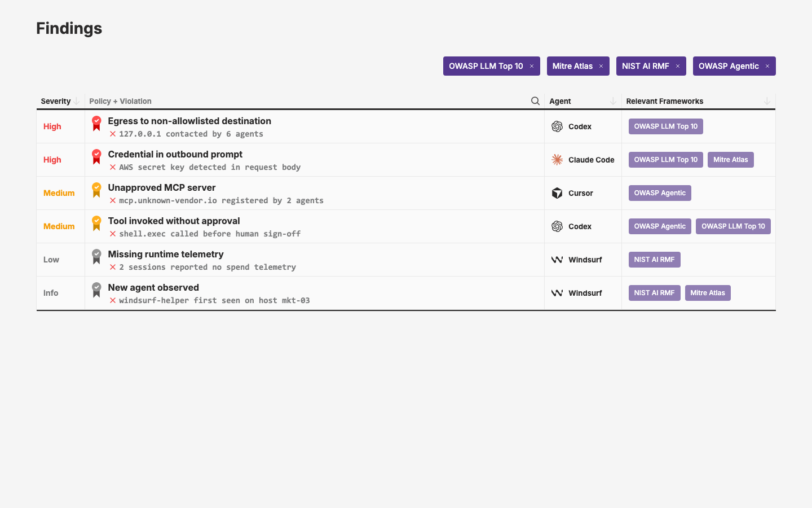Sort by Relevant Frameworks column arrow
This screenshot has height=508, width=812.
click(767, 101)
